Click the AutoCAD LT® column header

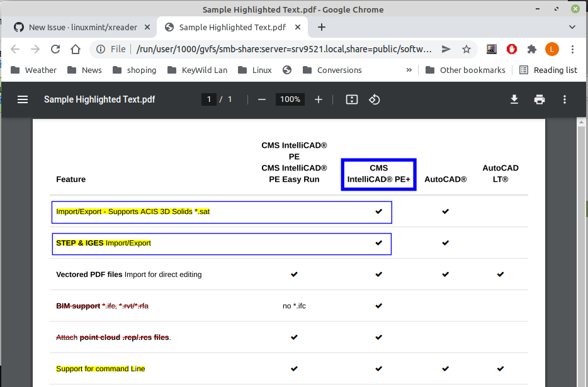(x=500, y=174)
